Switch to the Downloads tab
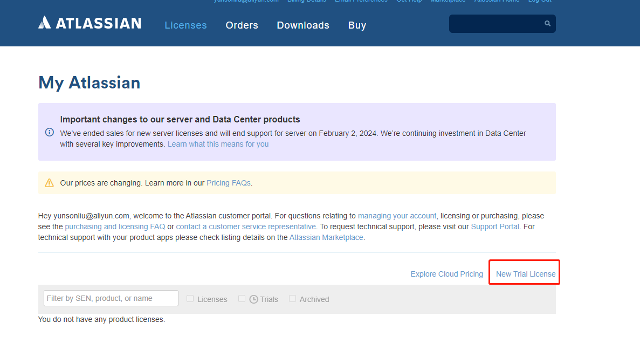 coord(303,25)
